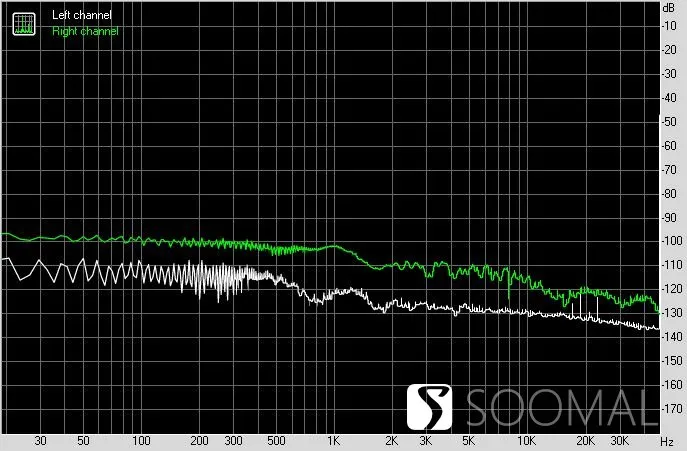Viewport: 687px width, 451px height.
Task: Click the '100' frequency axis label
Action: point(141,441)
